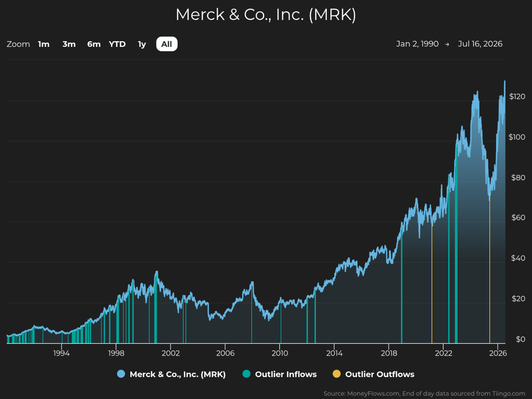Click the $100 y-axis label
Viewport: 532px width, 399px height.
[x=517, y=137]
